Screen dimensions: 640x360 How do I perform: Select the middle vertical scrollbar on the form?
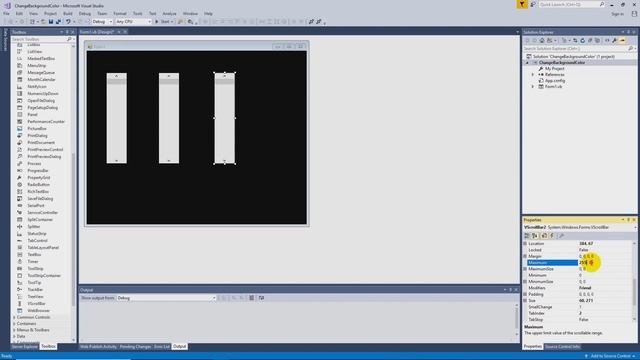(169, 118)
